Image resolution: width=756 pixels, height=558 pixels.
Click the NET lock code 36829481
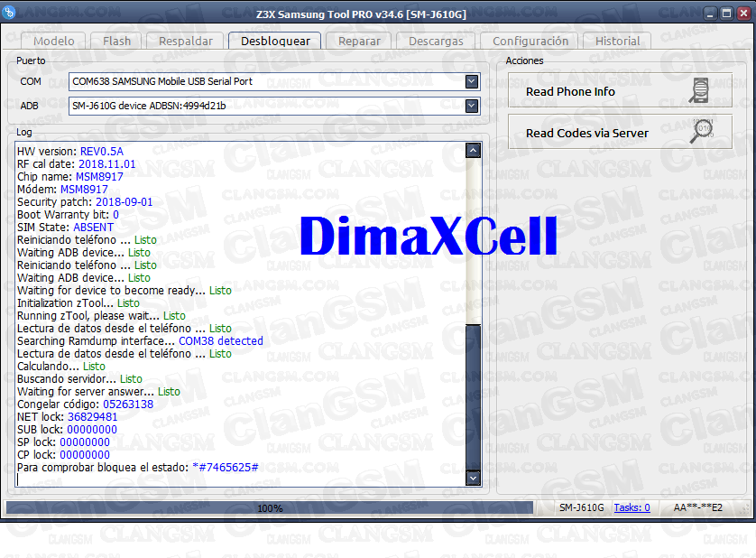click(92, 416)
